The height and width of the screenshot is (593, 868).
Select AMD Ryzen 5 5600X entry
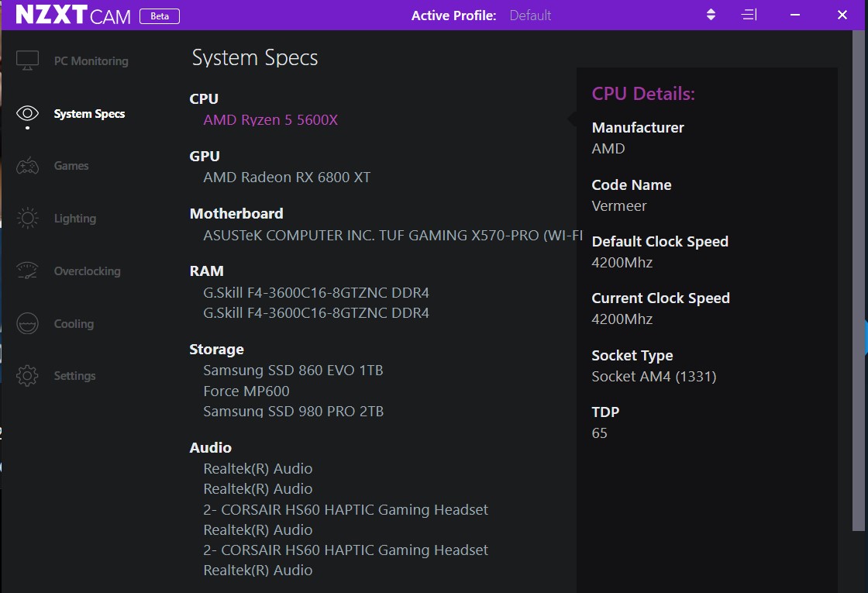[270, 119]
